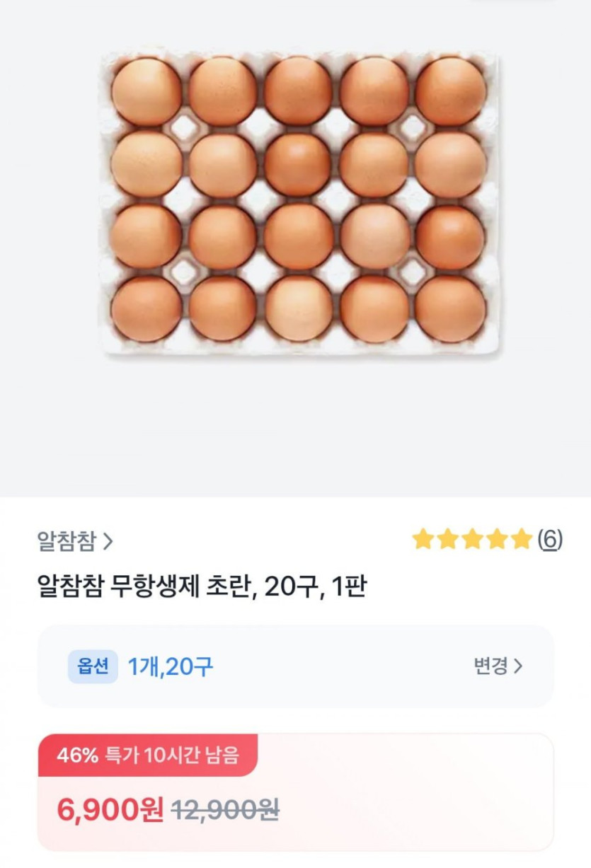
Task: Tap the product title 알참참 무항생제 초란
Action: pos(201,586)
